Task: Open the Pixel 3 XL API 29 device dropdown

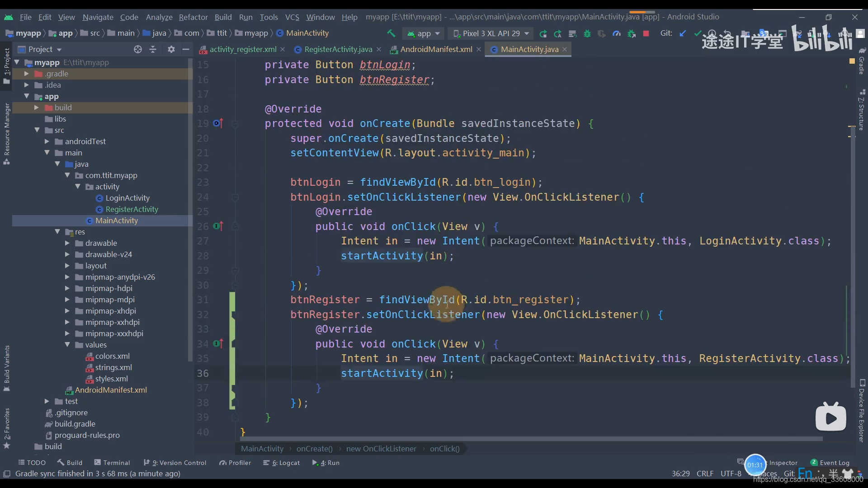Action: [491, 33]
